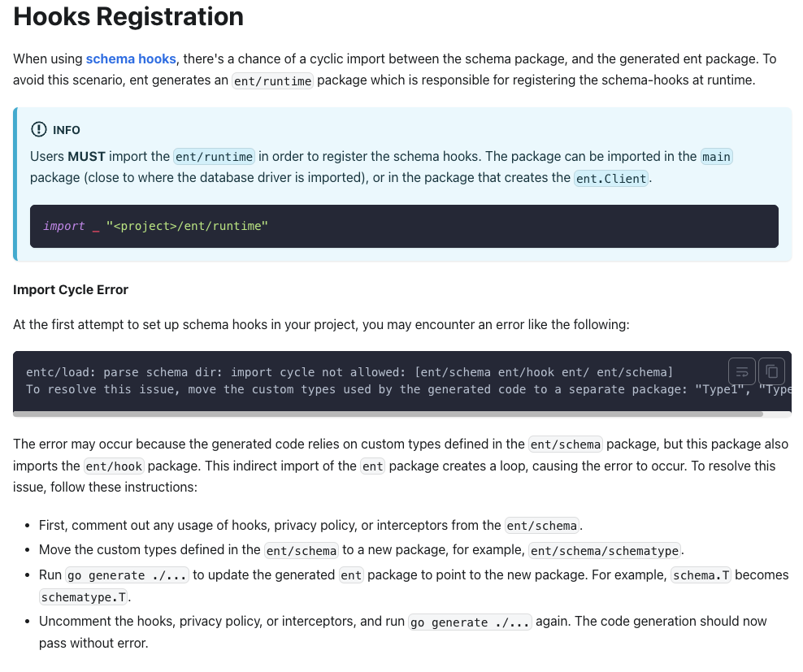Screen dimensions: 803x672
Task: Click the copy icon on the code block
Action: pyautogui.click(x=770, y=371)
